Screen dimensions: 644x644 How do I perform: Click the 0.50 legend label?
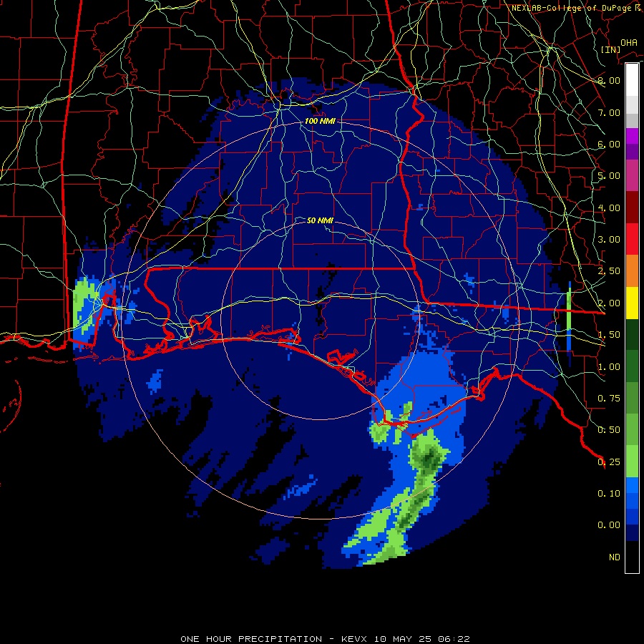609,430
